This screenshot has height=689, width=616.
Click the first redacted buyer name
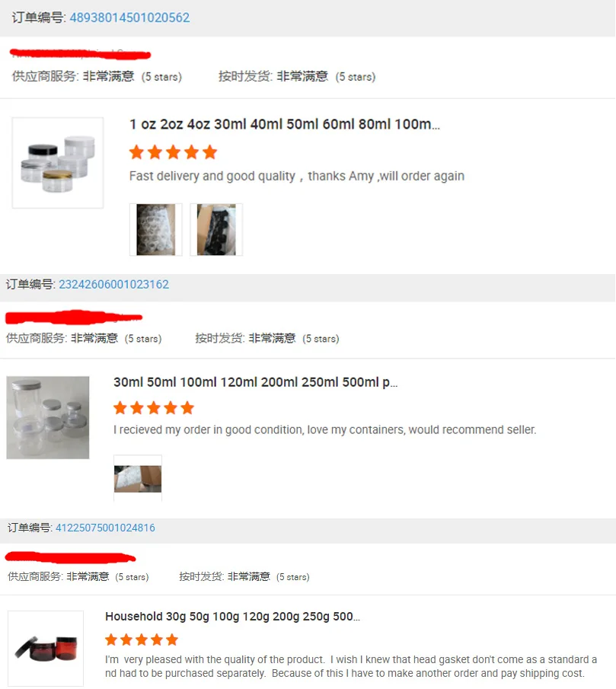81,54
